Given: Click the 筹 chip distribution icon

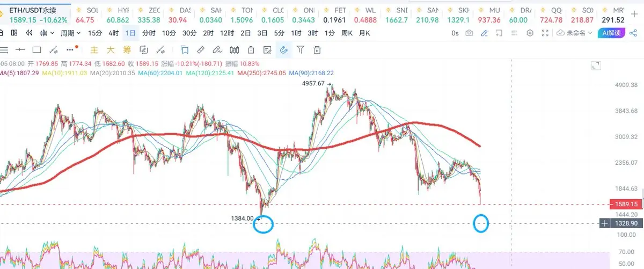Looking at the screenshot, I should click(x=127, y=50).
